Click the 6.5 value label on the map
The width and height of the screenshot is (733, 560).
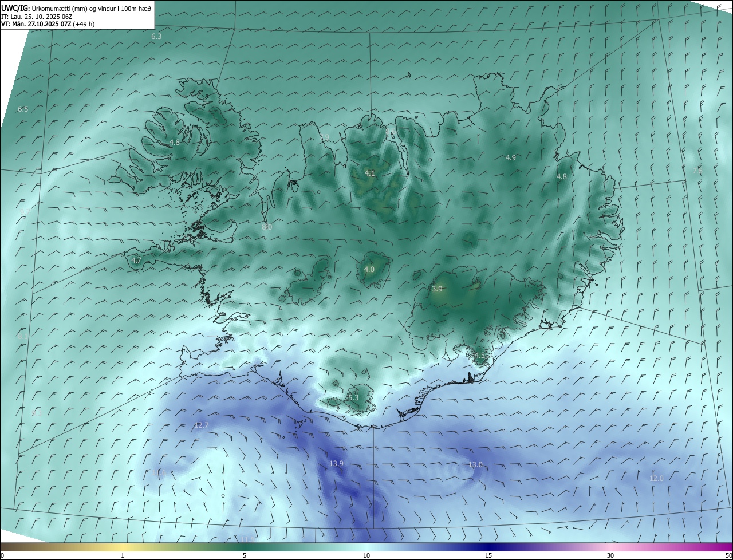[x=23, y=109]
